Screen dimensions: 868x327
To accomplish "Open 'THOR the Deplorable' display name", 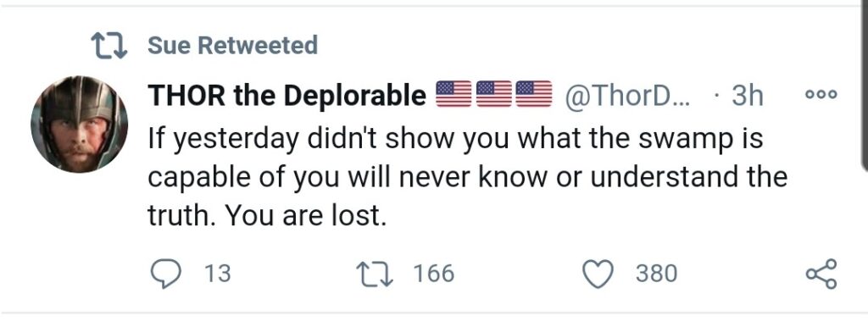I will [287, 97].
